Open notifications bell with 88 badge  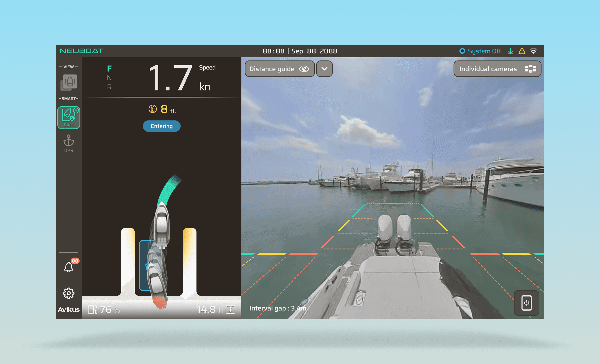(69, 267)
